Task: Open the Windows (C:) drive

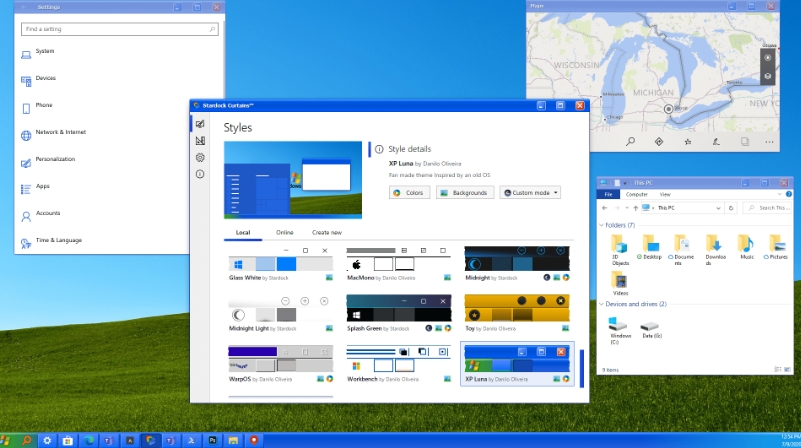Action: (620, 330)
